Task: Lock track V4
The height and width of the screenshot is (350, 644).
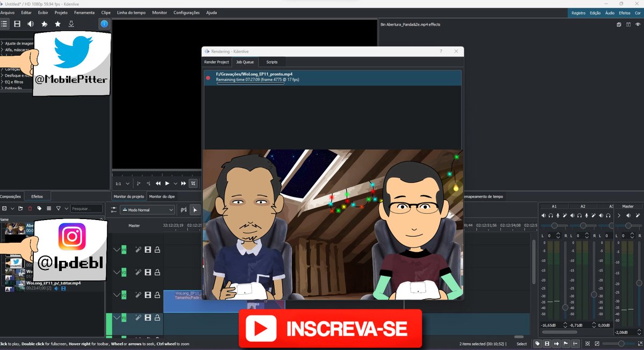Action: click(x=157, y=250)
